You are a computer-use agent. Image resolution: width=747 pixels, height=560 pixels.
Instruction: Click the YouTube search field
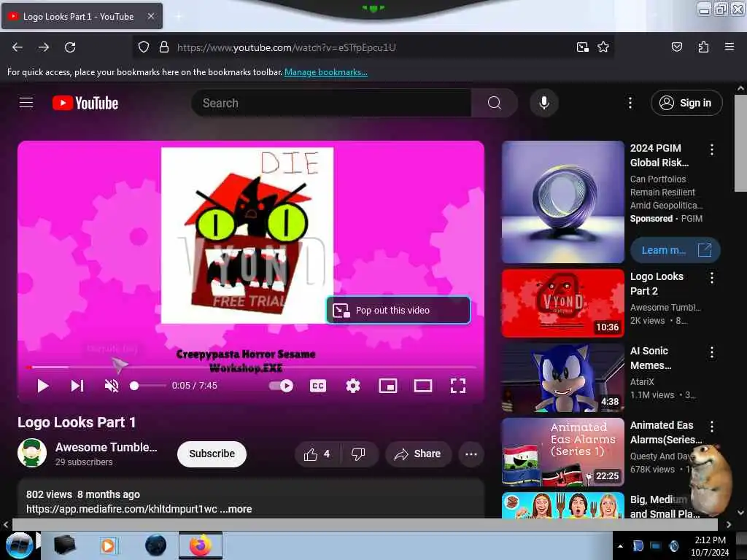(331, 103)
